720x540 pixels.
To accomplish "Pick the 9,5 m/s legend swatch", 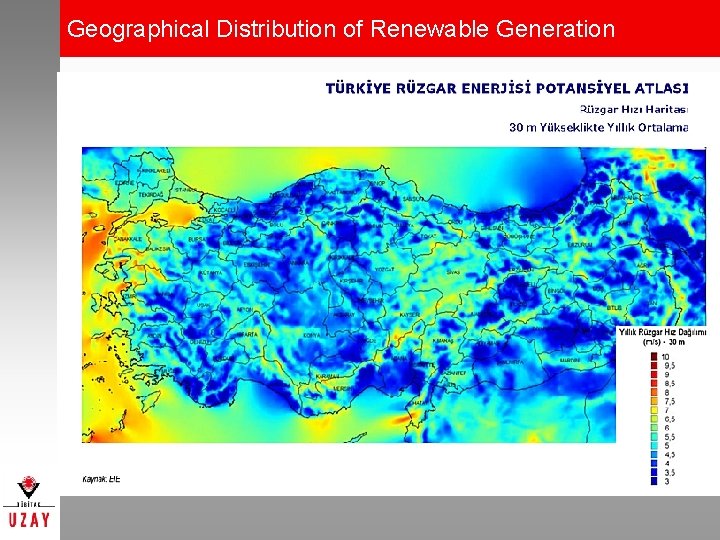I will click(654, 366).
